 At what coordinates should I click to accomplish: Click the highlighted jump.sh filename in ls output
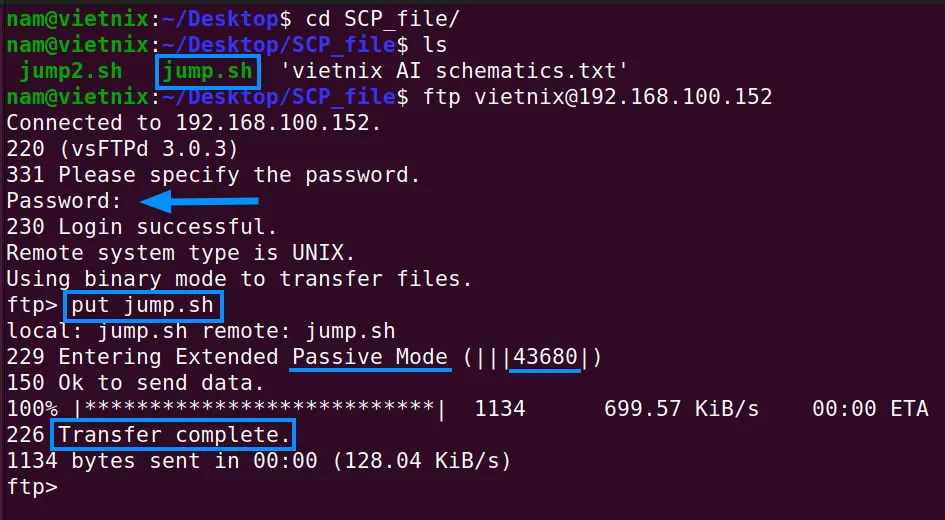(x=208, y=72)
